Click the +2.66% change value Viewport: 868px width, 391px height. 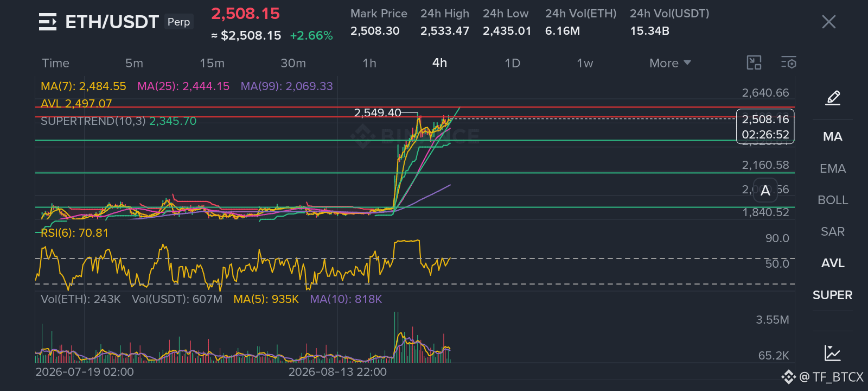[x=311, y=36]
